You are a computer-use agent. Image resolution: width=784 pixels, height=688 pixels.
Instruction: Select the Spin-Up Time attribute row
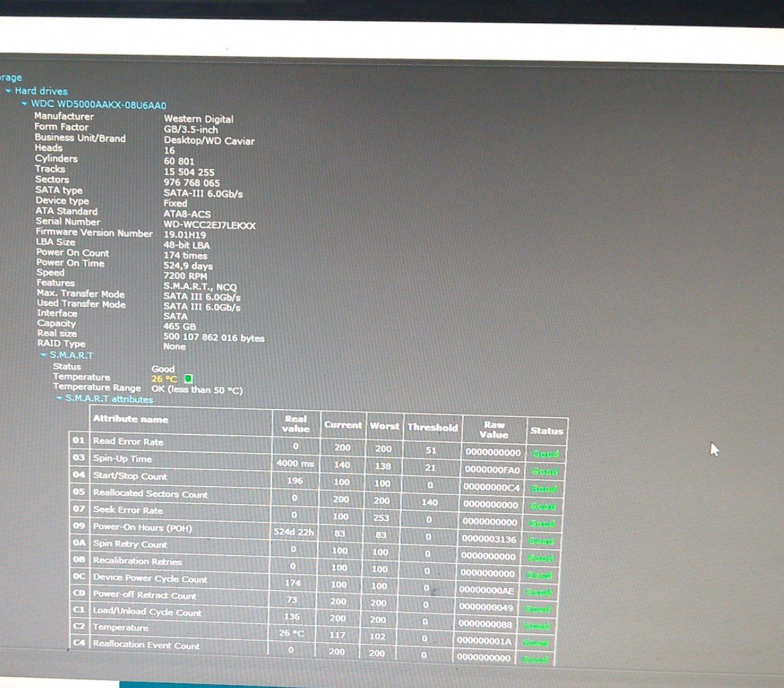[x=122, y=459]
